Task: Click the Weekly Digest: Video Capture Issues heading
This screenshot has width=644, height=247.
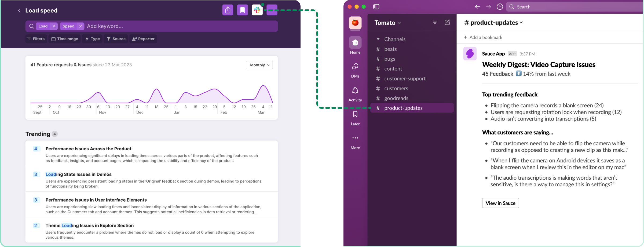Action: [x=539, y=65]
